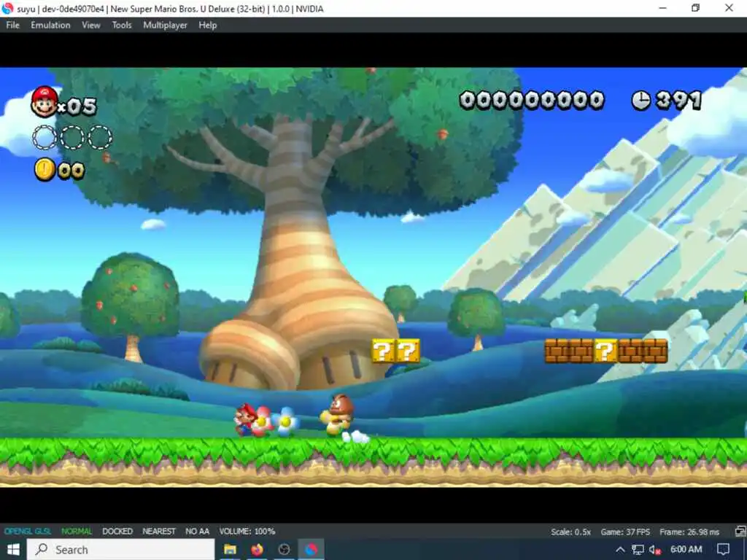Image resolution: width=747 pixels, height=560 pixels.
Task: Click the taskbar Search box
Action: pyautogui.click(x=120, y=550)
